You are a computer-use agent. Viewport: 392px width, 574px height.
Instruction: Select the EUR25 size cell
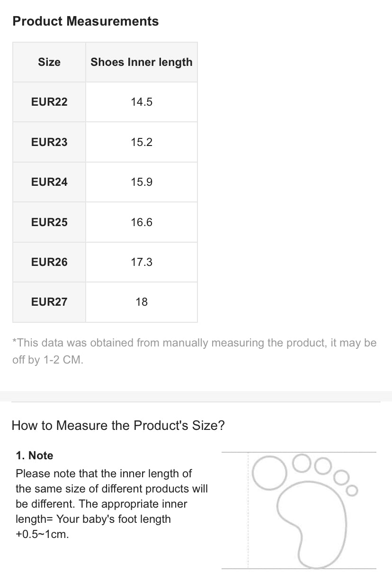click(x=49, y=222)
